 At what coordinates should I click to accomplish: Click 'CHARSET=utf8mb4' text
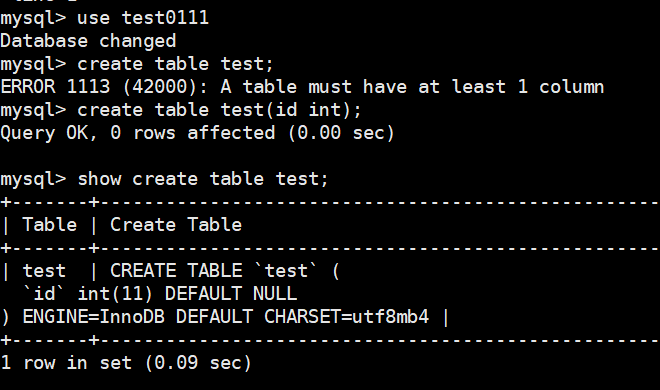point(346,317)
